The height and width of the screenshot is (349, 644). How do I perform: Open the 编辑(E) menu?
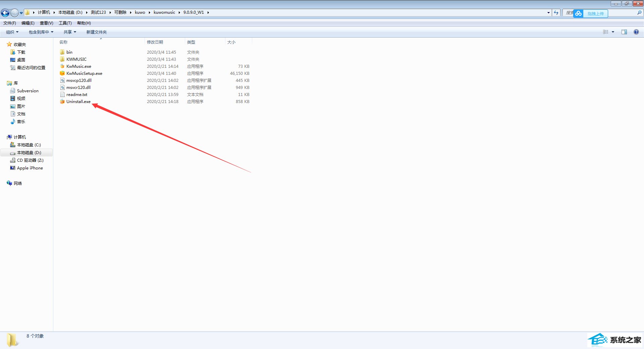click(28, 23)
